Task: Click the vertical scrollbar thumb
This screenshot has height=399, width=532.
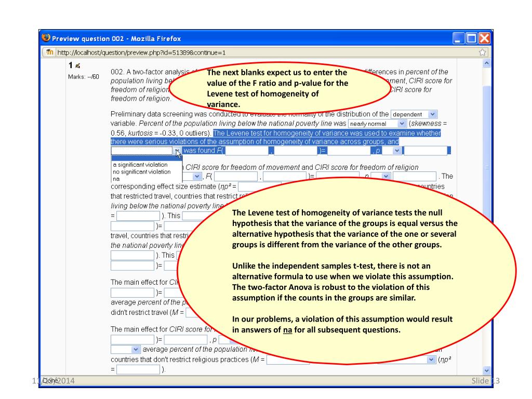Action: coord(486,167)
